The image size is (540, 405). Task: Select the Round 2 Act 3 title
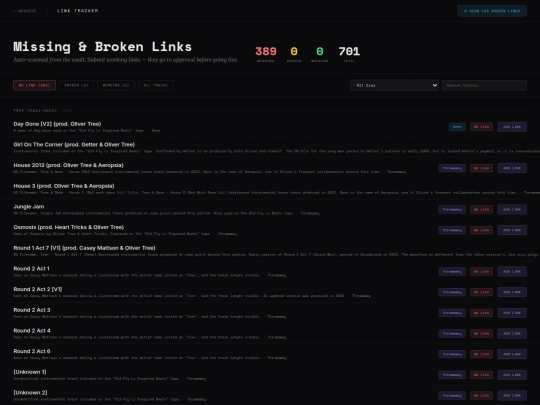(32, 310)
